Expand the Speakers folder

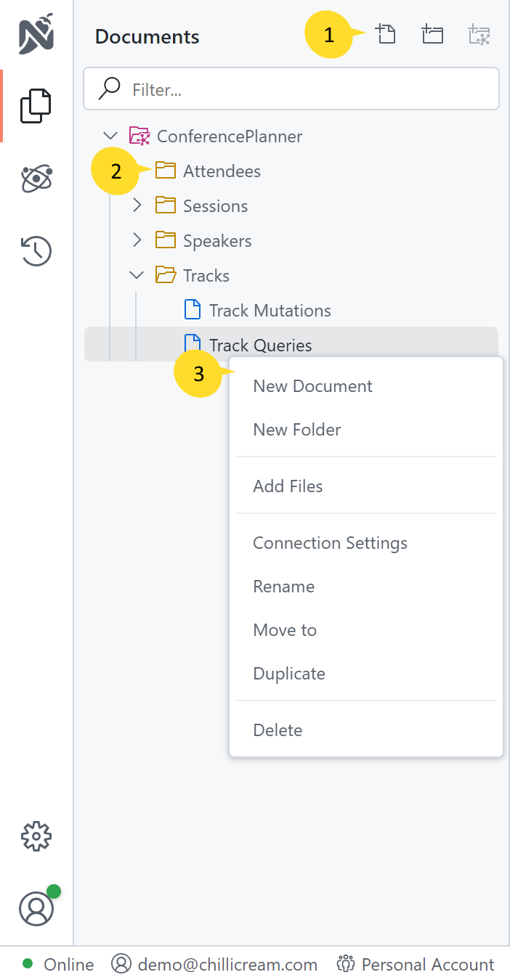tap(137, 240)
